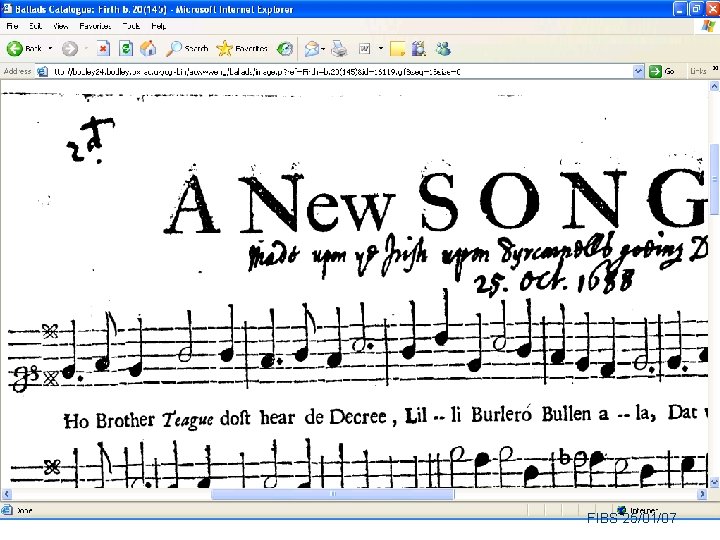The height and width of the screenshot is (540, 720).
Task: Click the lyric 'Burlero Bullen a -- la'
Action: (x=562, y=414)
